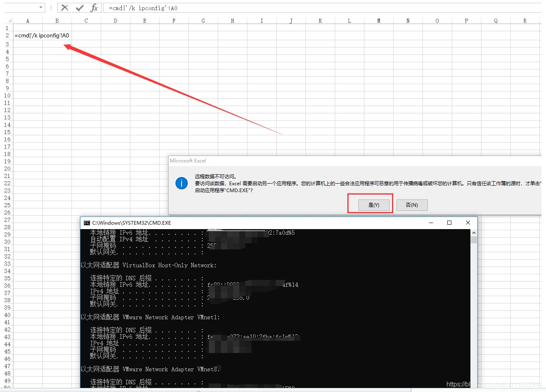Select column G header
Image resolution: width=546 pixels, height=392 pixels.
pos(203,21)
